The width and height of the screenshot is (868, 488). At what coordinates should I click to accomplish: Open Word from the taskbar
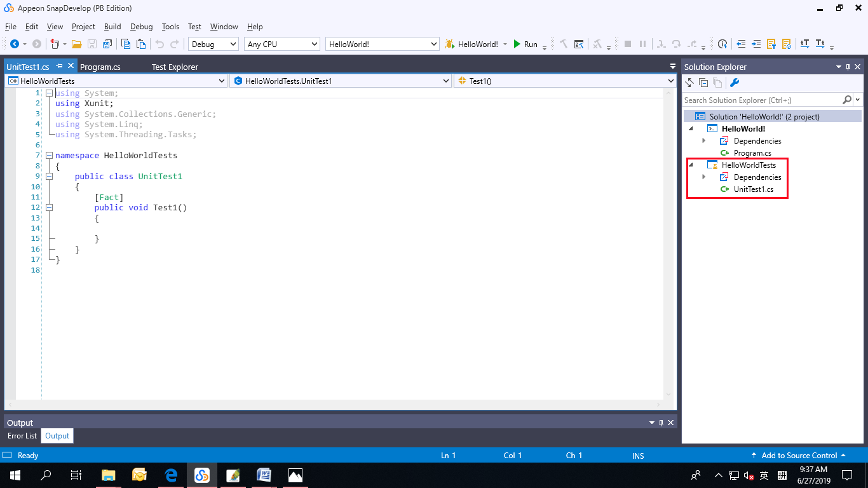tap(264, 475)
